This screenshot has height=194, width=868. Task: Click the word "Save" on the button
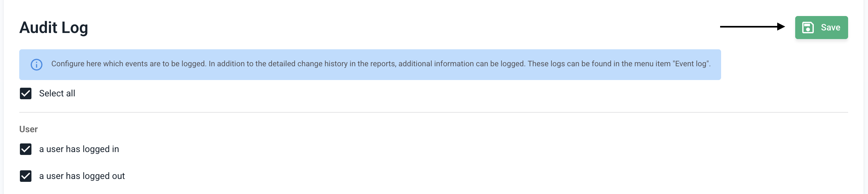(x=830, y=28)
